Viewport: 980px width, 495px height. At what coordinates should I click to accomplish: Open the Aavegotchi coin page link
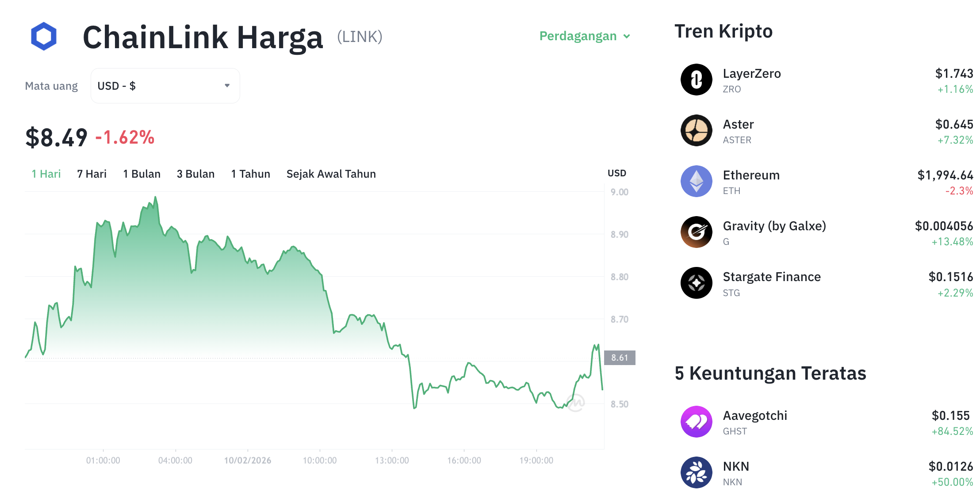[x=755, y=415]
